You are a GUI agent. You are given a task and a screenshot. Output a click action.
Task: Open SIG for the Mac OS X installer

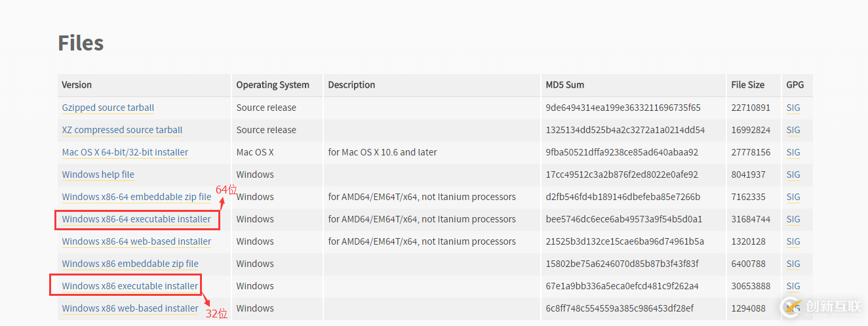[793, 152]
